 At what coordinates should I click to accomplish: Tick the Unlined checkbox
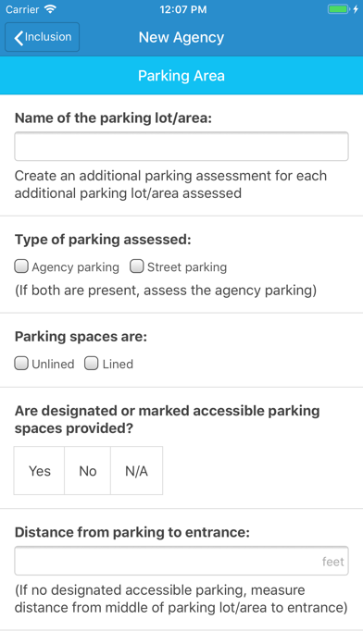(21, 363)
